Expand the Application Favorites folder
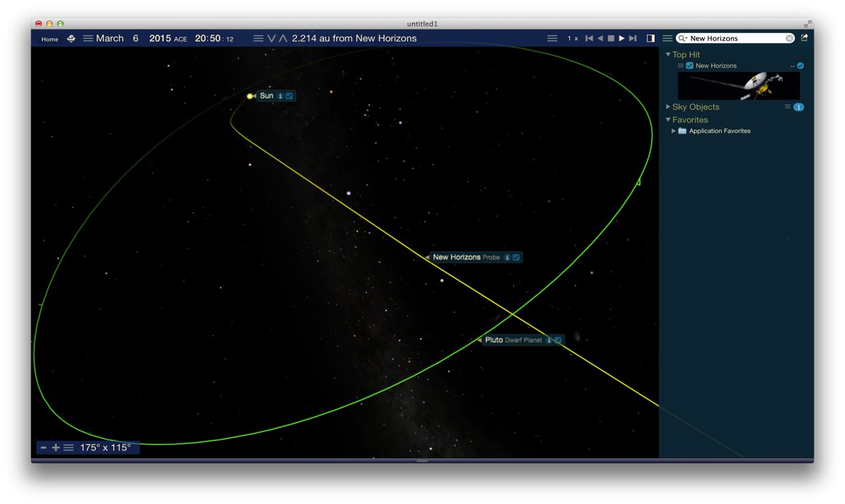Image resolution: width=845 pixels, height=504 pixels. pos(674,131)
